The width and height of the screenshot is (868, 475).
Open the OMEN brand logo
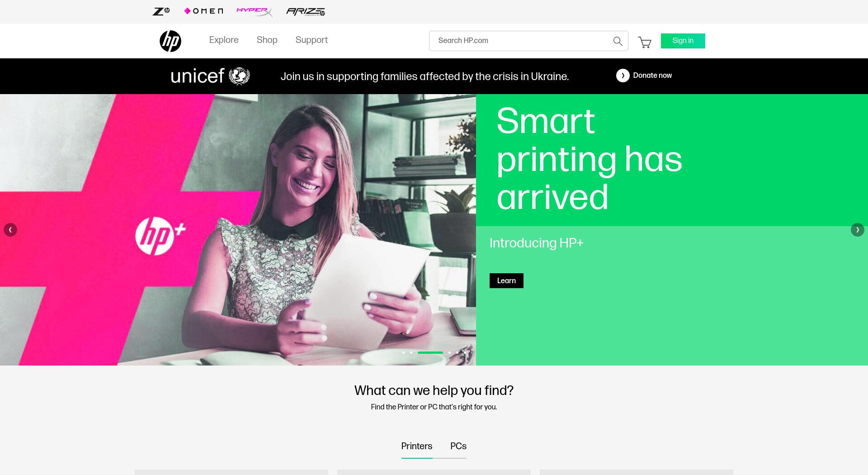coord(203,11)
